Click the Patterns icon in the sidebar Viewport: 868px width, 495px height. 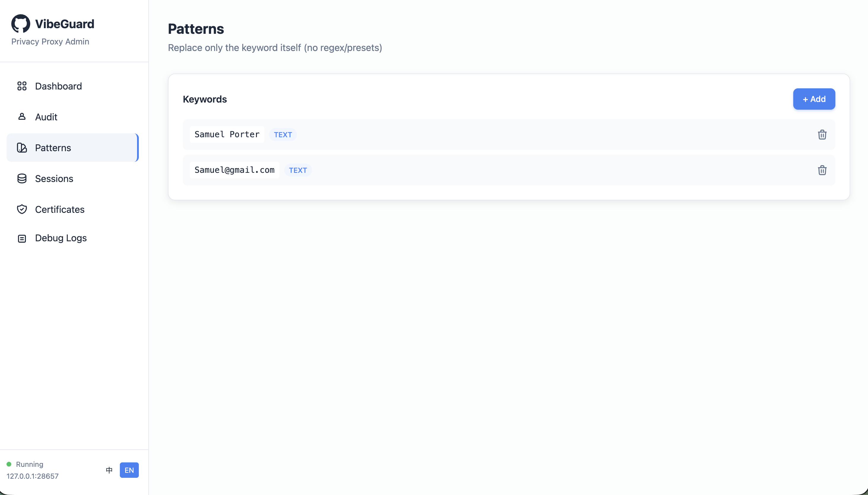pyautogui.click(x=22, y=148)
